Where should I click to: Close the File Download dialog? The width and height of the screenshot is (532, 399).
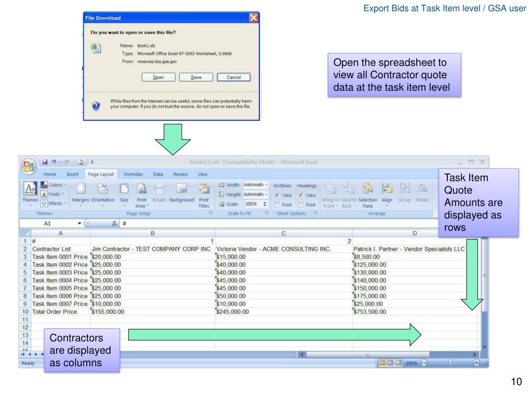tap(254, 18)
